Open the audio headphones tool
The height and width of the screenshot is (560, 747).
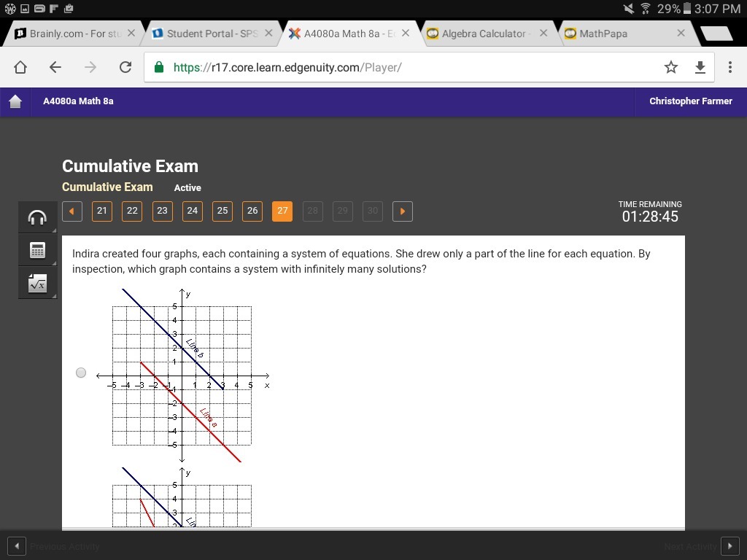(x=37, y=217)
